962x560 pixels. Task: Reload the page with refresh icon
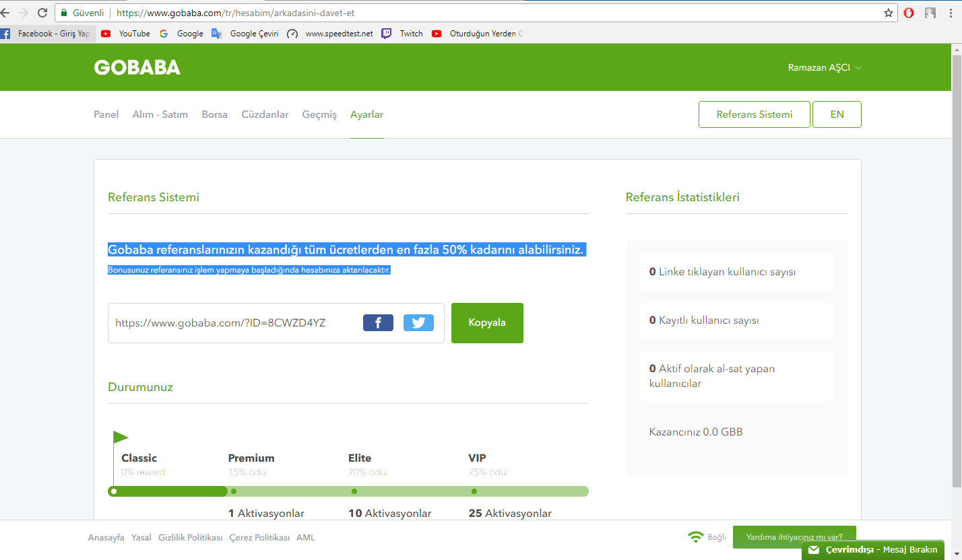[42, 13]
